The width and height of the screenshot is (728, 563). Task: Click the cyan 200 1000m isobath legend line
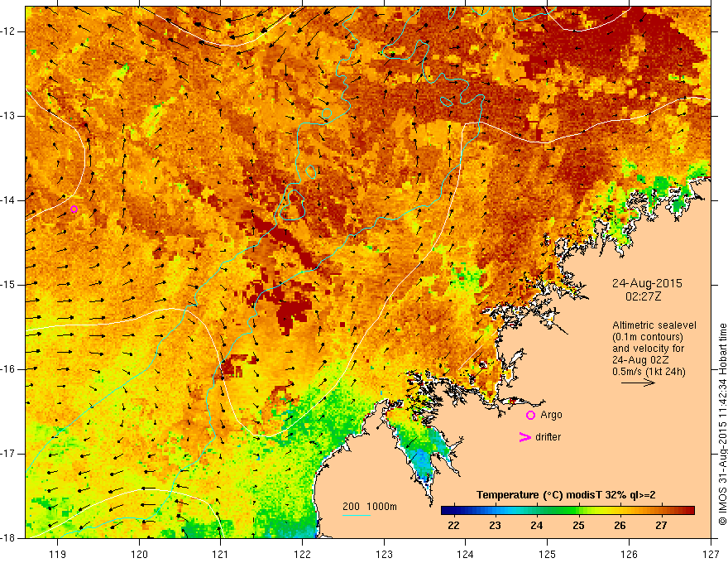point(356,515)
